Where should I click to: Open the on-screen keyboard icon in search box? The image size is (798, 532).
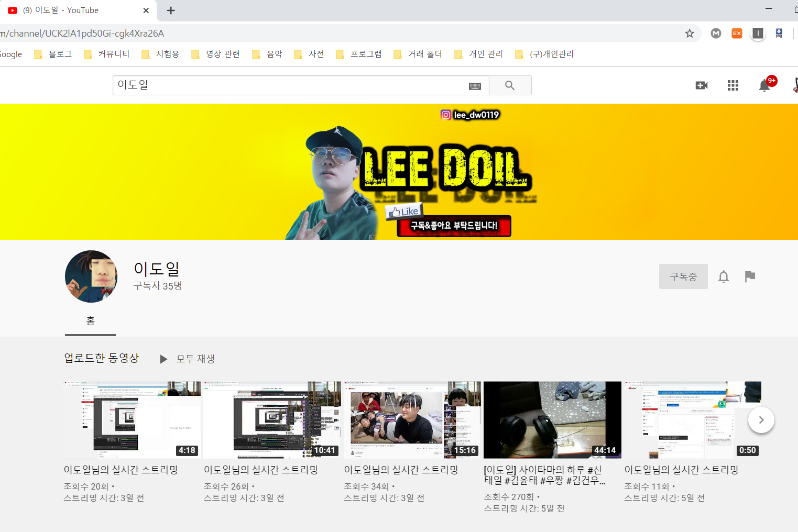click(475, 86)
